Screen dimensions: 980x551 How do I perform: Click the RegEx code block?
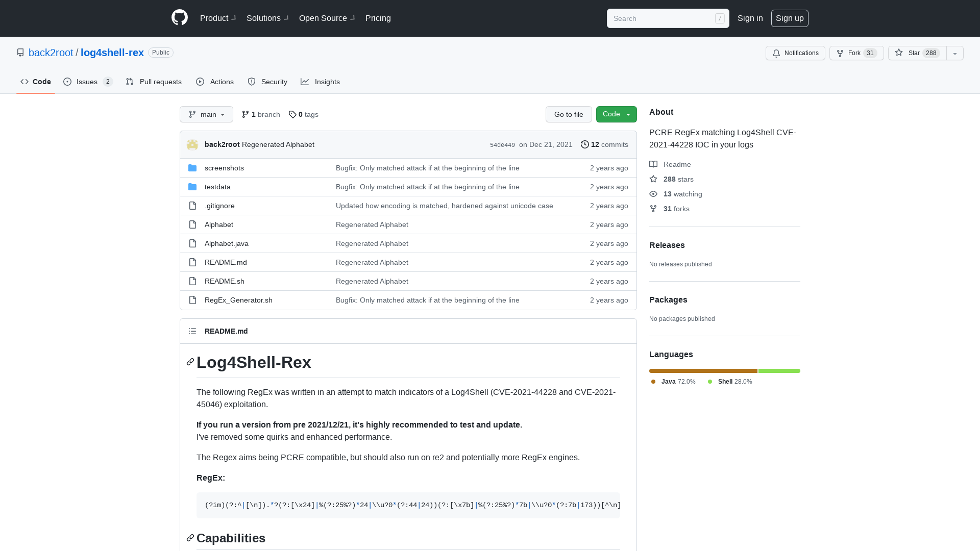click(x=408, y=505)
